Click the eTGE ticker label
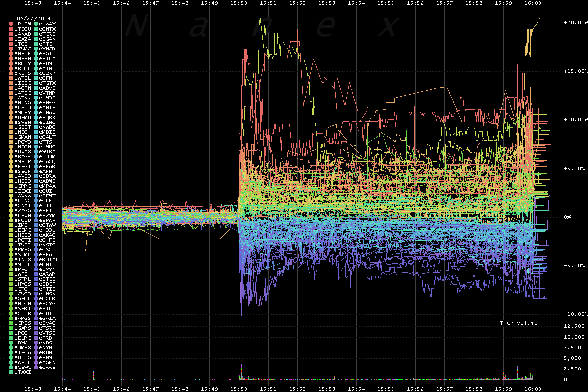 21,44
